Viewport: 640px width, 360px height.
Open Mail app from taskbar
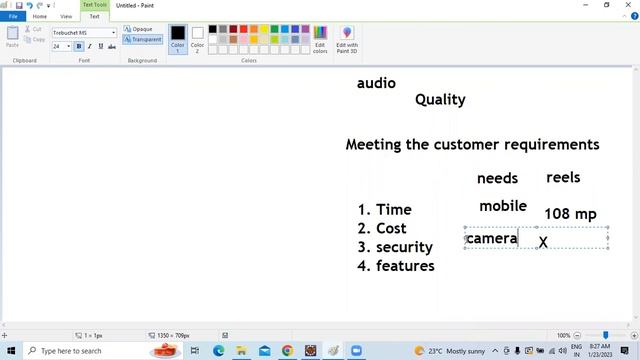[264, 351]
